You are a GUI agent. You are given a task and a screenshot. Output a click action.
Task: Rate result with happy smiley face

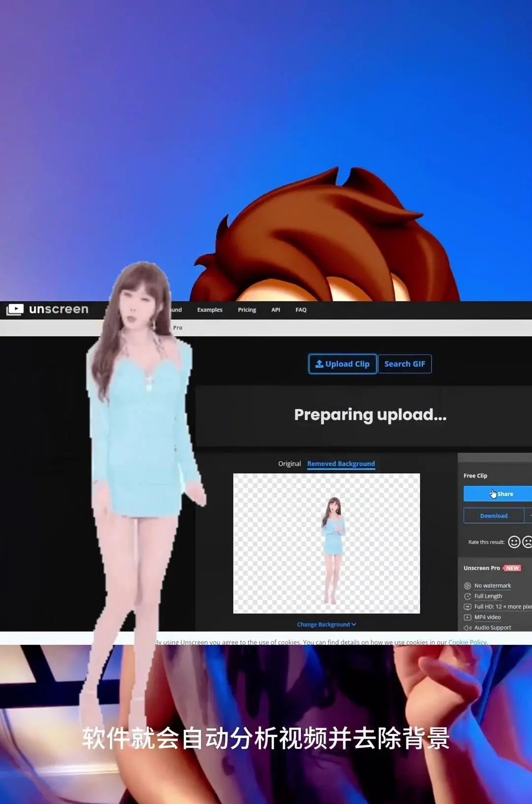[514, 542]
